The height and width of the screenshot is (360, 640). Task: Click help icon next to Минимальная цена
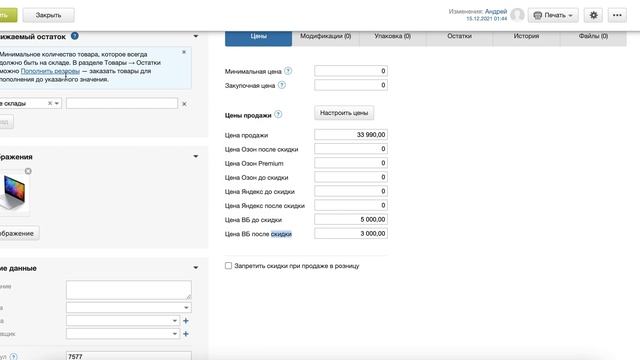click(x=288, y=71)
